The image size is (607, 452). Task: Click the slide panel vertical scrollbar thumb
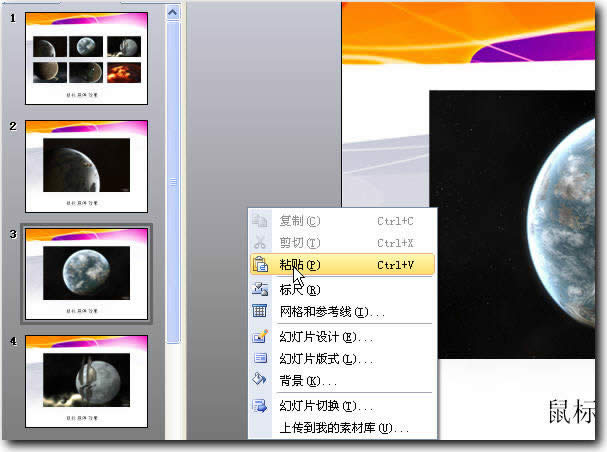[173, 180]
